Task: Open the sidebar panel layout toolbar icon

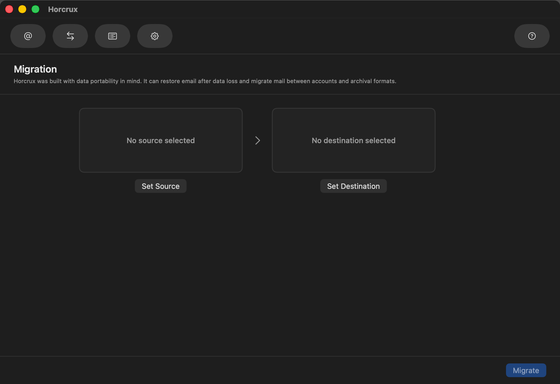Action: 112,36
